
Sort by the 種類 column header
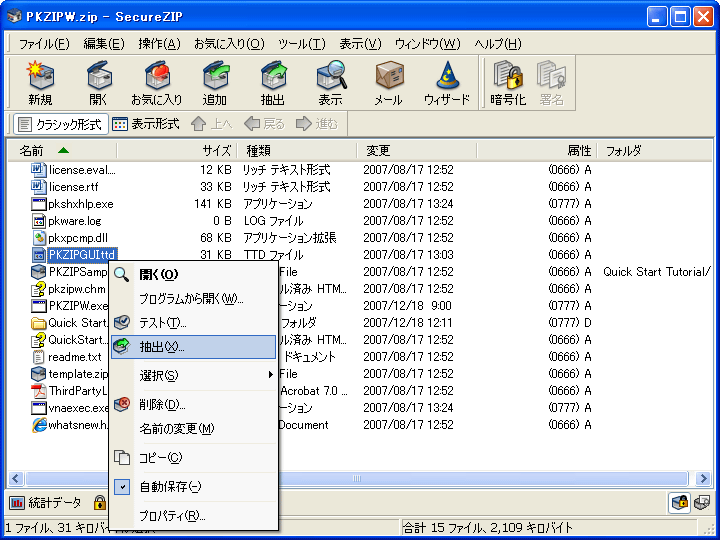[x=297, y=151]
